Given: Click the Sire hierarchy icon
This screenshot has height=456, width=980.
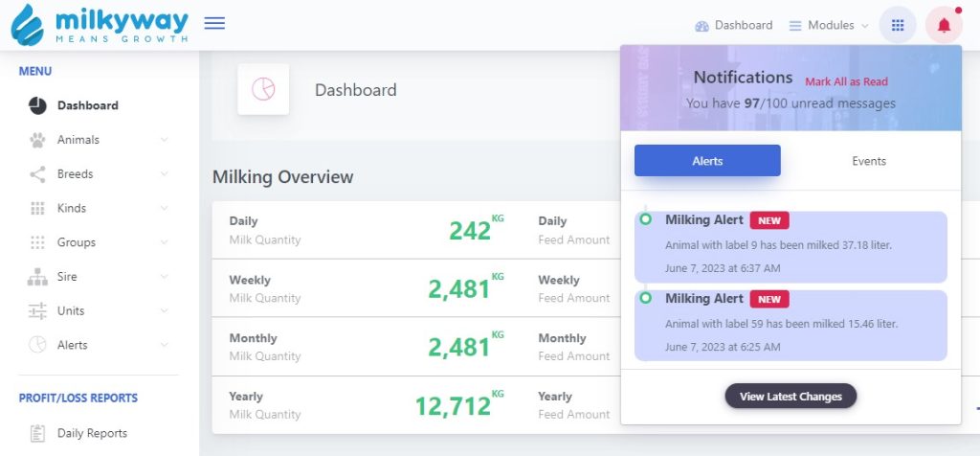Looking at the screenshot, I should 37,277.
